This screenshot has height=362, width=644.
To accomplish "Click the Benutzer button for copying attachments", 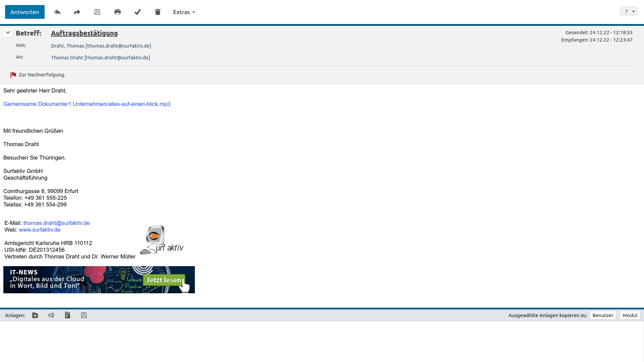I will point(603,315).
